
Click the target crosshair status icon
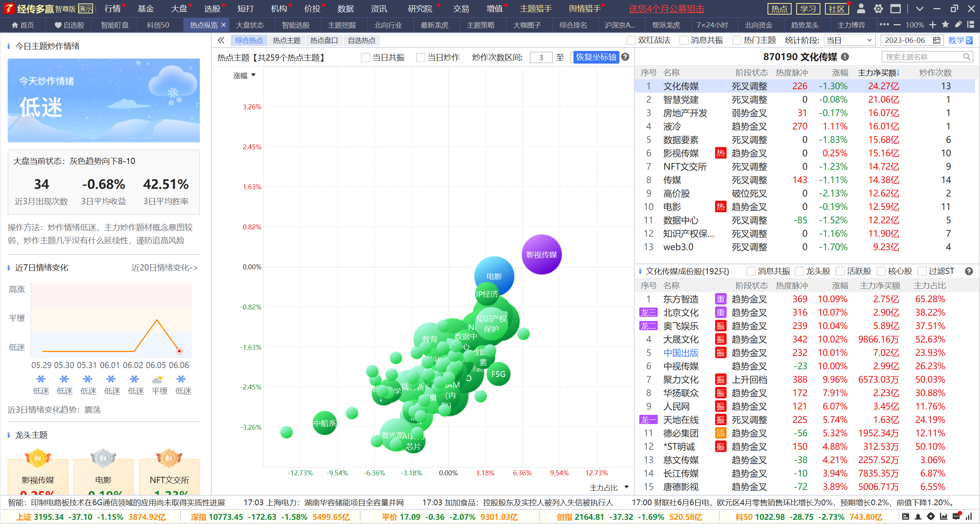931,517
